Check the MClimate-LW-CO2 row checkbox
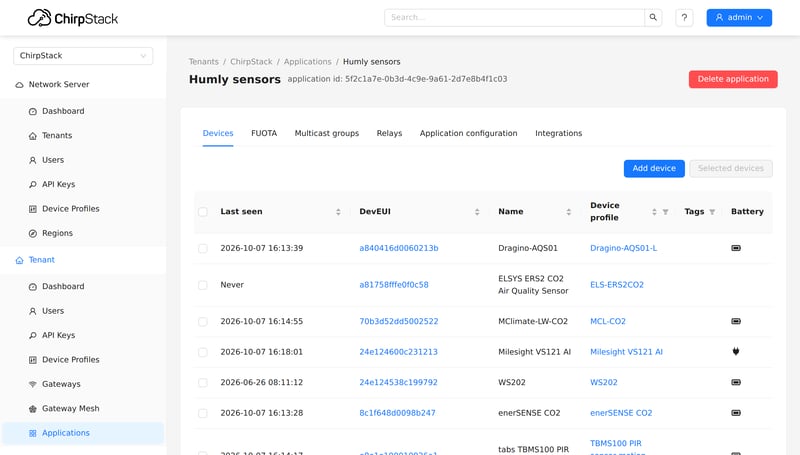 [203, 321]
